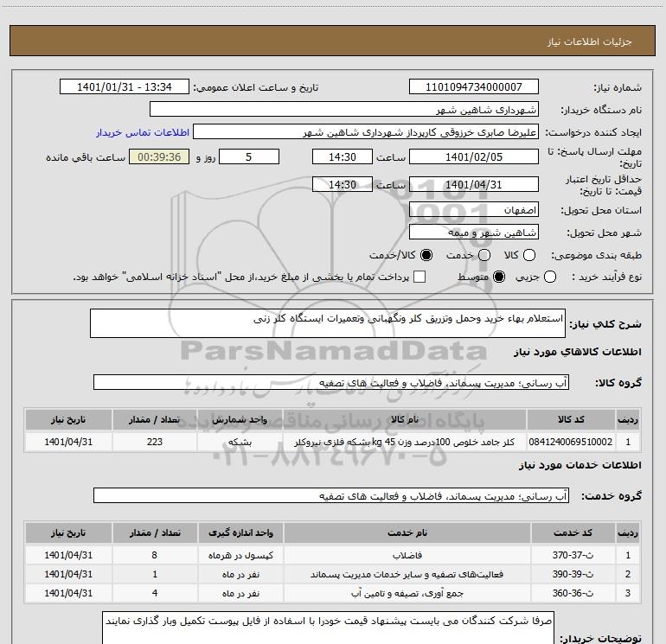The height and width of the screenshot is (644, 666).
Task: Click the unit cell بشکه
Action: [240, 442]
